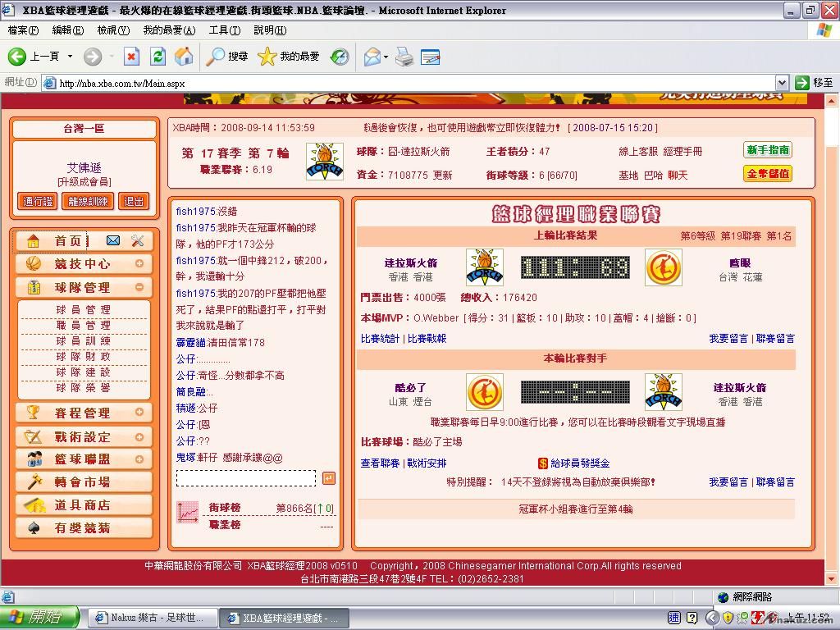
Task: Open the mail envelope icon in sidebar
Action: pyautogui.click(x=113, y=240)
